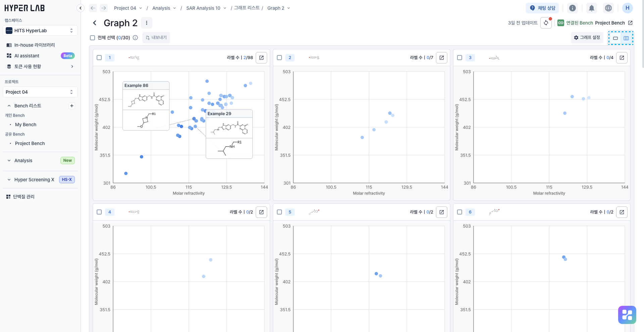Switch to single-column layout view
Image resolution: width=644 pixels, height=332 pixels.
pyautogui.click(x=615, y=38)
